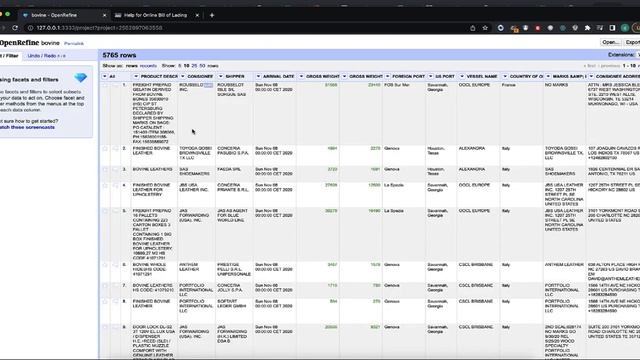Image resolution: width=640 pixels, height=360 pixels.
Task: Click the OpenRefine logo text
Action: pos(20,43)
